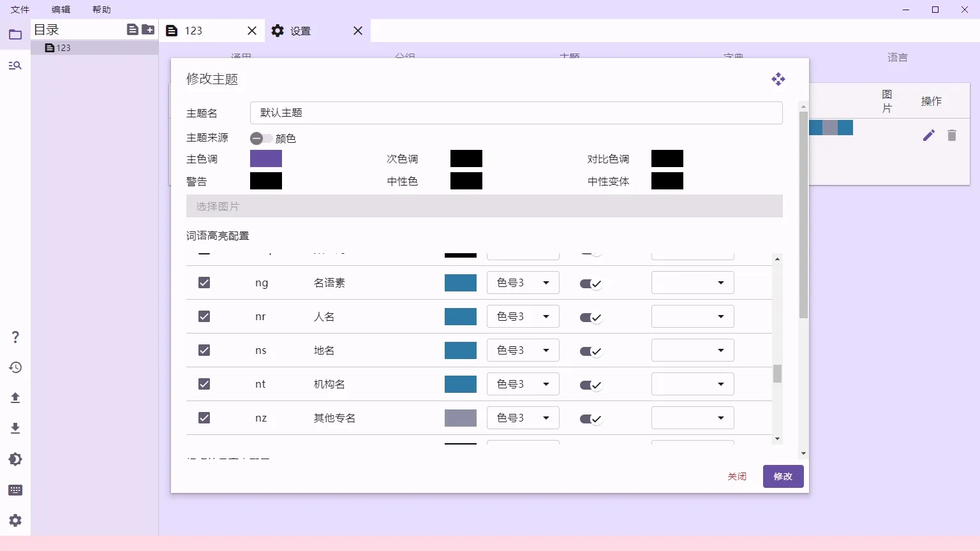Viewport: 980px width, 551px height.
Task: Toggle the 主题来源 颜色 switch
Action: 261,138
